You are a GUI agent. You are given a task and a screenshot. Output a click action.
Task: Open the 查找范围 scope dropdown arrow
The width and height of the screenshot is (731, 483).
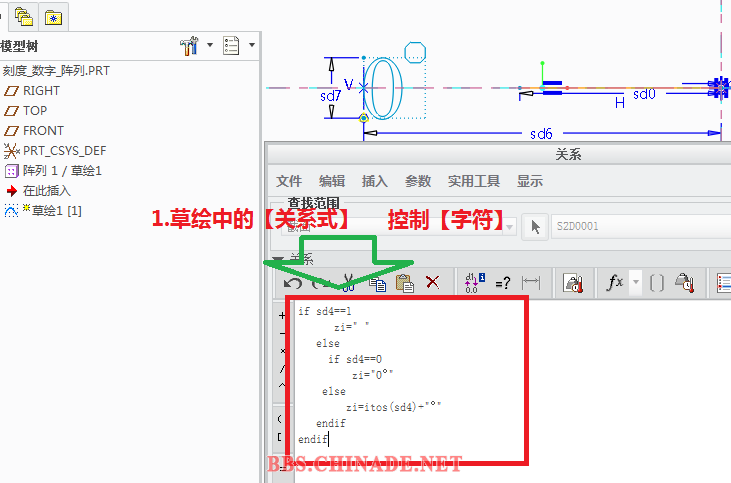point(510,227)
